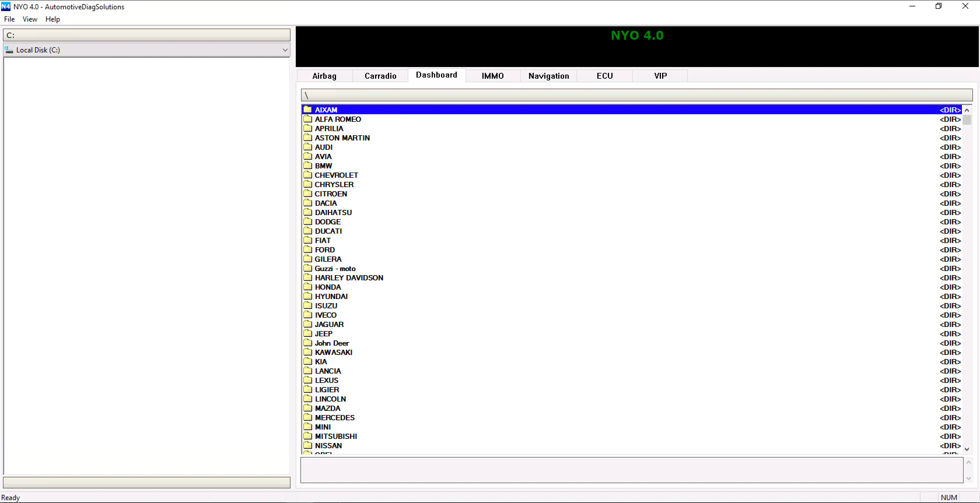Click the backslash path input field
980x503 pixels.
[636, 95]
